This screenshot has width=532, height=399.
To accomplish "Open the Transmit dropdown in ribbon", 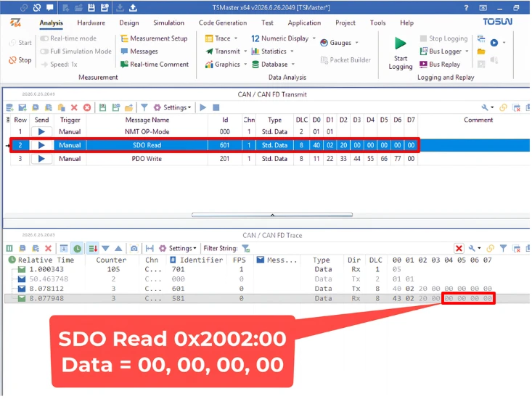I will 245,52.
